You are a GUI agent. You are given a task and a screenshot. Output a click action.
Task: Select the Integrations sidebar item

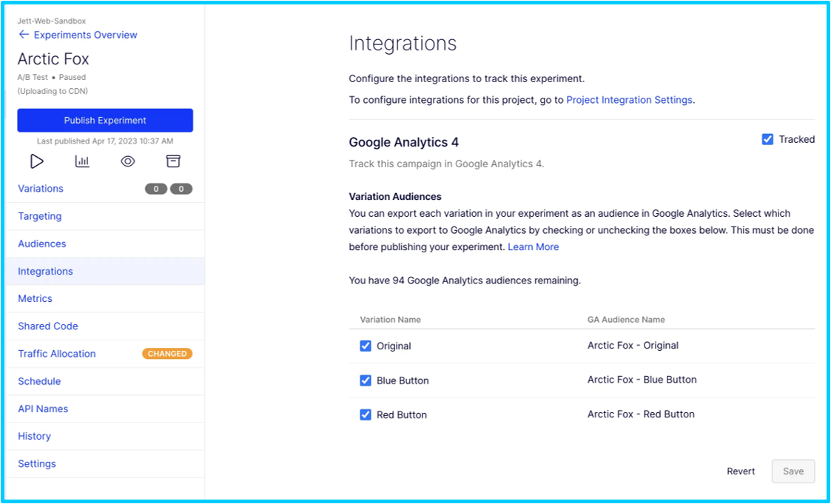point(105,272)
